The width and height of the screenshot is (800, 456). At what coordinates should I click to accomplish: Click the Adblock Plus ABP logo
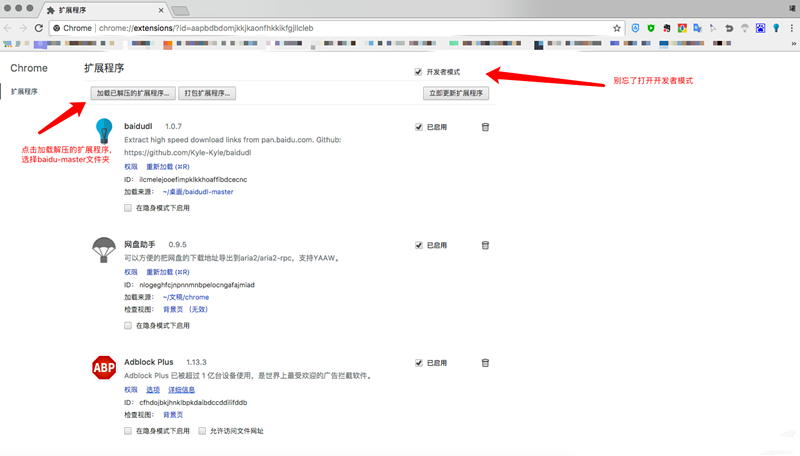[x=104, y=367]
